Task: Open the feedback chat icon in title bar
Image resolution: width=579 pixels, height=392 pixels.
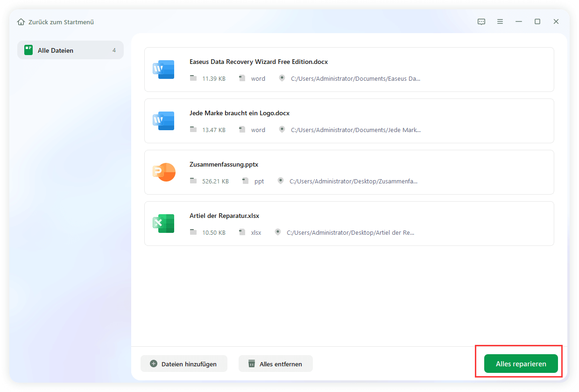Action: 481,22
